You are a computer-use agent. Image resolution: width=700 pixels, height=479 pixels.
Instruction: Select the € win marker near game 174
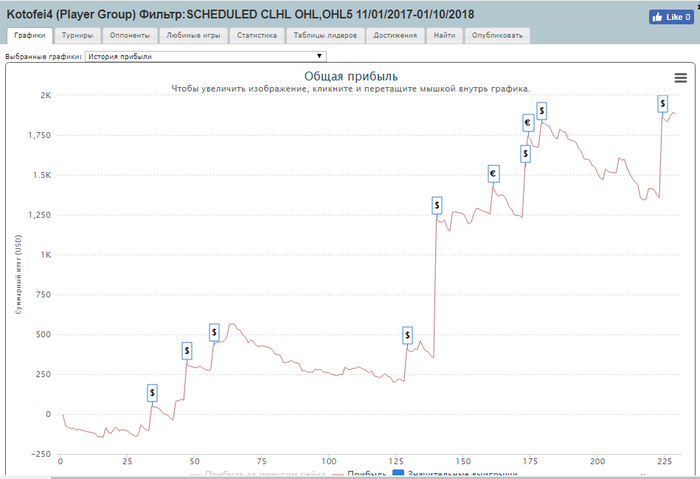click(x=528, y=122)
